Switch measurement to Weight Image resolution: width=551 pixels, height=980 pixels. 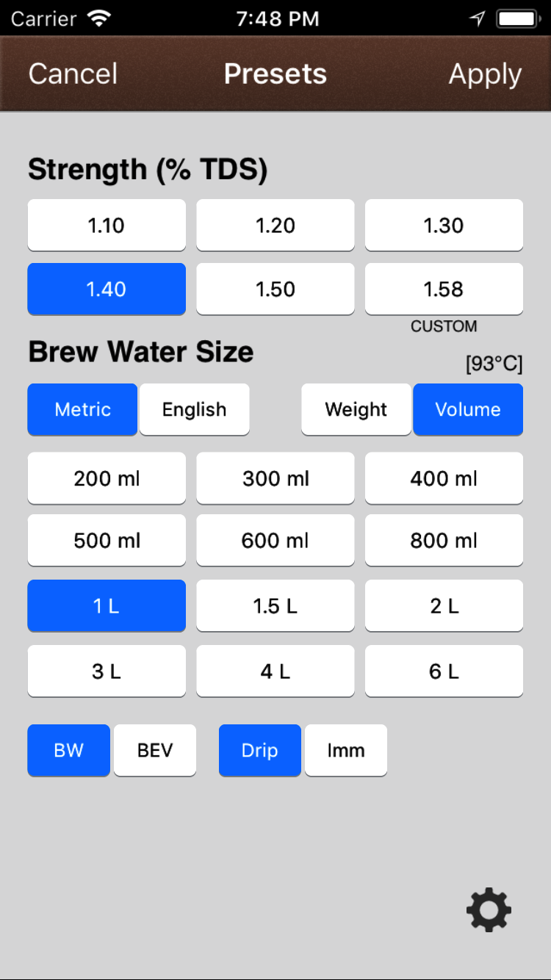(356, 409)
